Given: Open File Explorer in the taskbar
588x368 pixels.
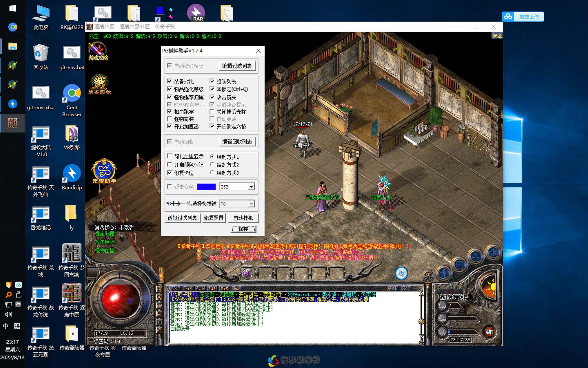Looking at the screenshot, I should pos(12,46).
